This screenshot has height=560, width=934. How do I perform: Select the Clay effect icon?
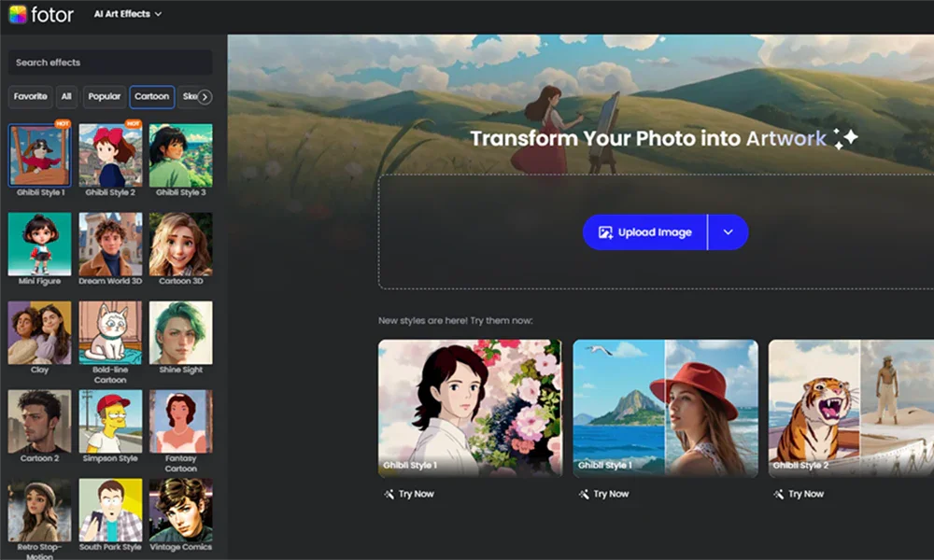pyautogui.click(x=38, y=334)
